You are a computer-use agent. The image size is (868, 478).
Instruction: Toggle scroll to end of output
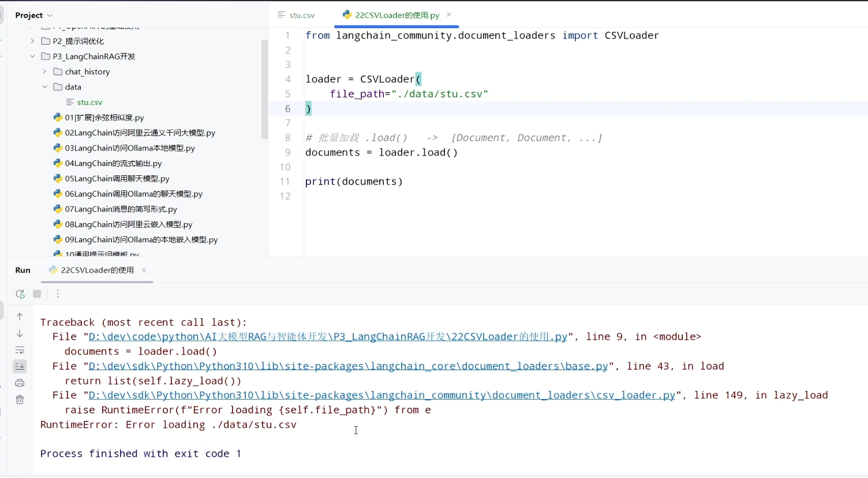[x=20, y=366]
